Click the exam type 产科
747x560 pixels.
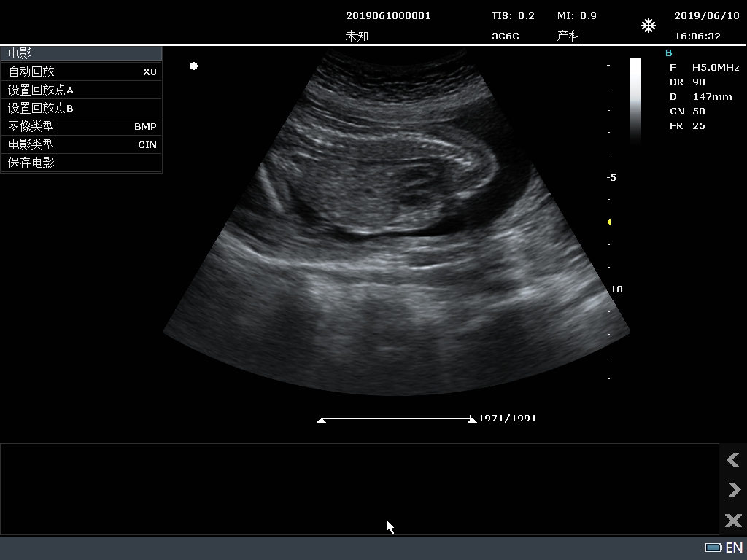[x=569, y=36]
